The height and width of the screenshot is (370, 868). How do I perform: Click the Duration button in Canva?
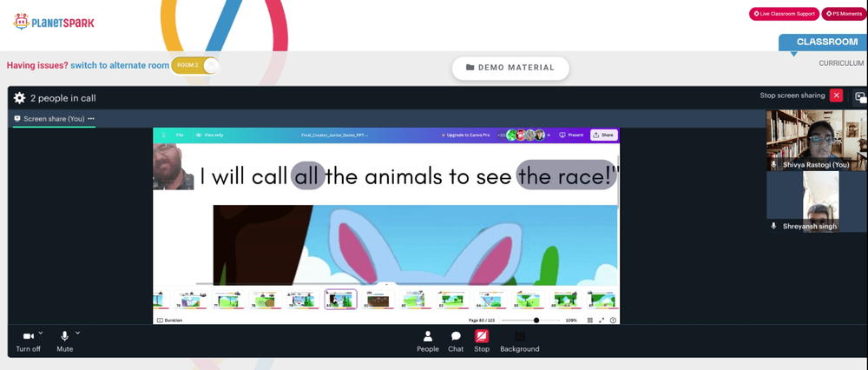[169, 320]
